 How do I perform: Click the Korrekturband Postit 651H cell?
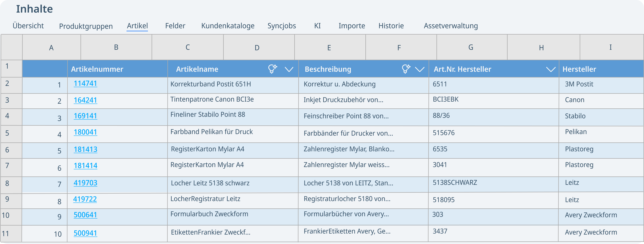click(x=211, y=84)
